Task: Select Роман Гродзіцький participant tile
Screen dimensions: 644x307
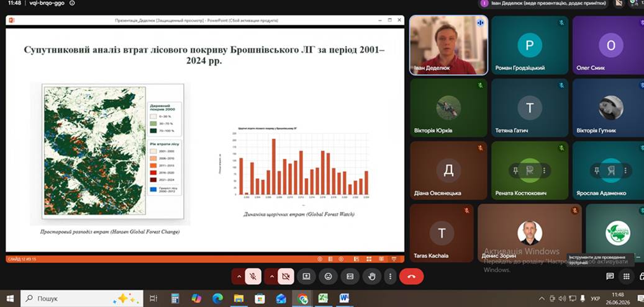Action: tap(530, 45)
